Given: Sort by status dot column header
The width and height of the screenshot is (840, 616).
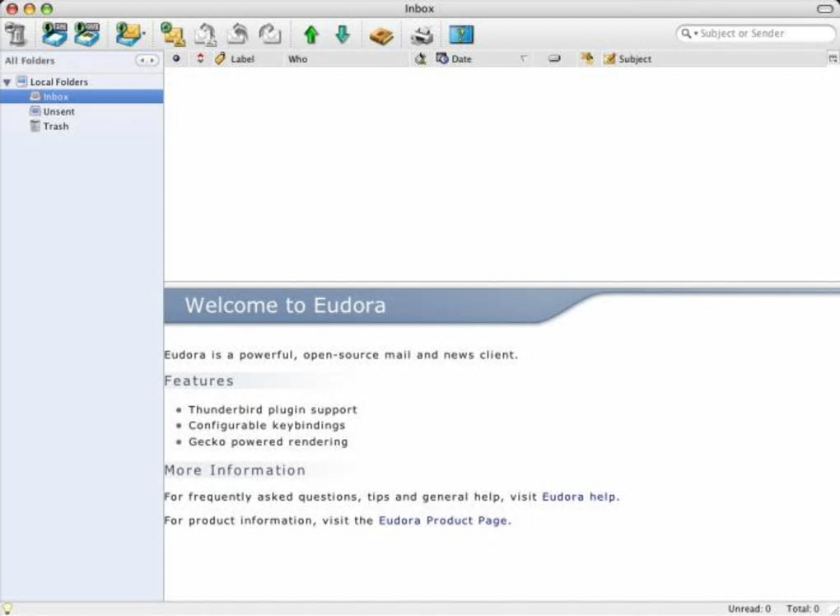Looking at the screenshot, I should tap(176, 58).
